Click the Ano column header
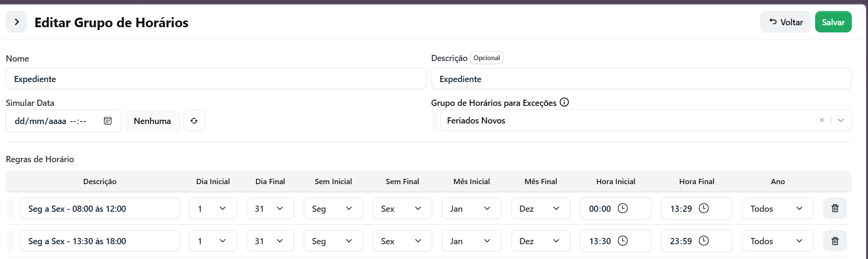This screenshot has height=259, width=868. click(x=778, y=182)
